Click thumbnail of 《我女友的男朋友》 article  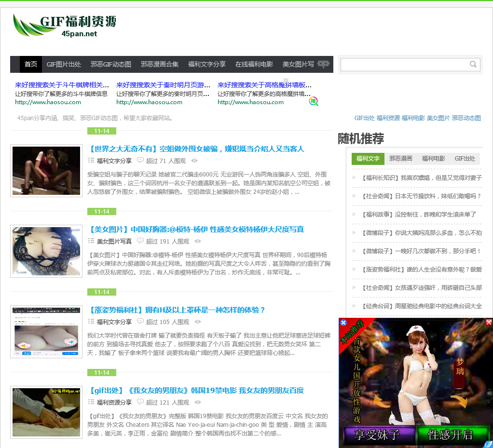click(x=46, y=412)
